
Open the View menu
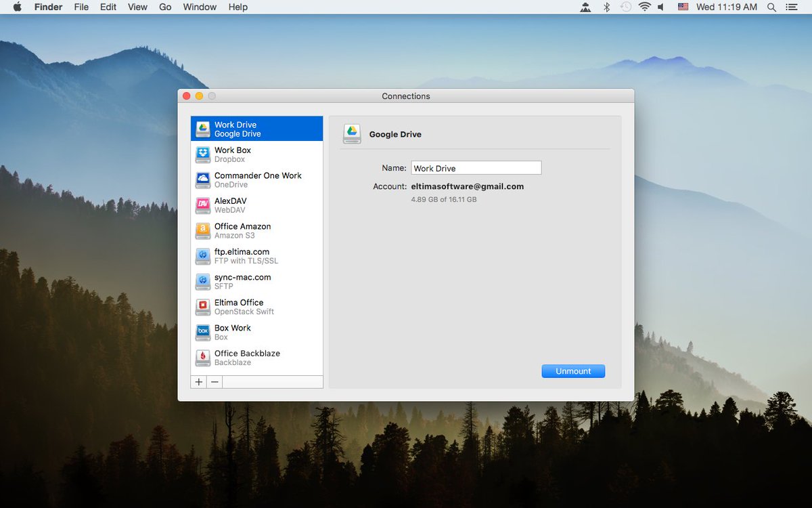pos(137,7)
